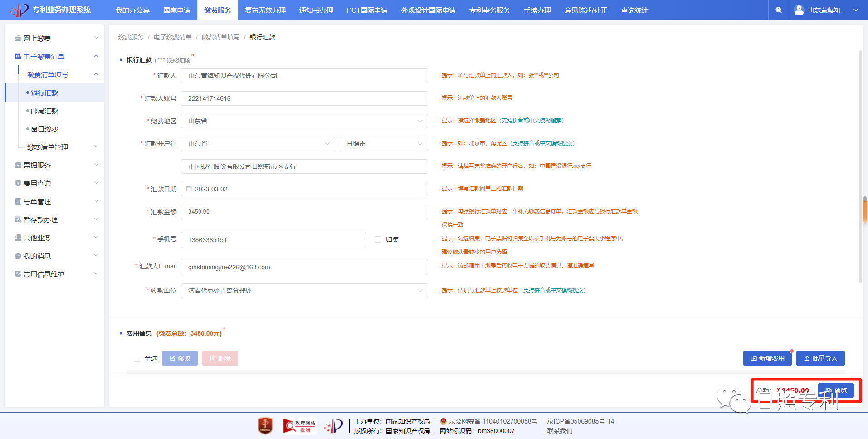Click the 我的消息 sidebar icon
Screen dimensions: 868x439
click(18, 256)
